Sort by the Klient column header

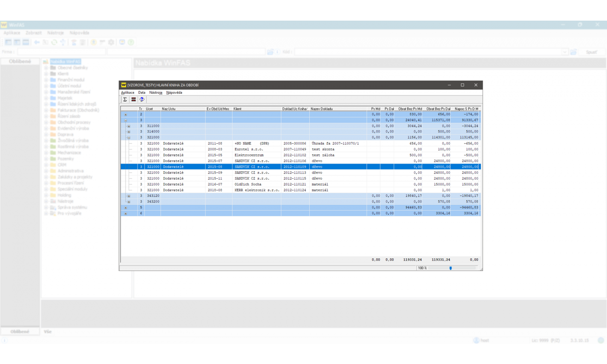click(x=257, y=109)
